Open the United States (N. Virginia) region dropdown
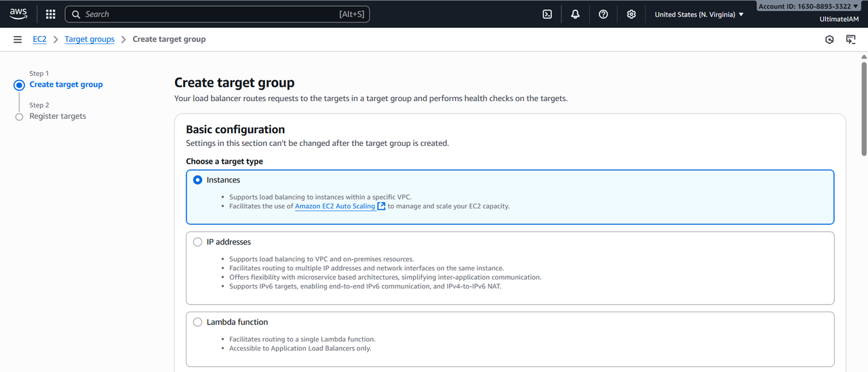The image size is (868, 372). tap(698, 14)
